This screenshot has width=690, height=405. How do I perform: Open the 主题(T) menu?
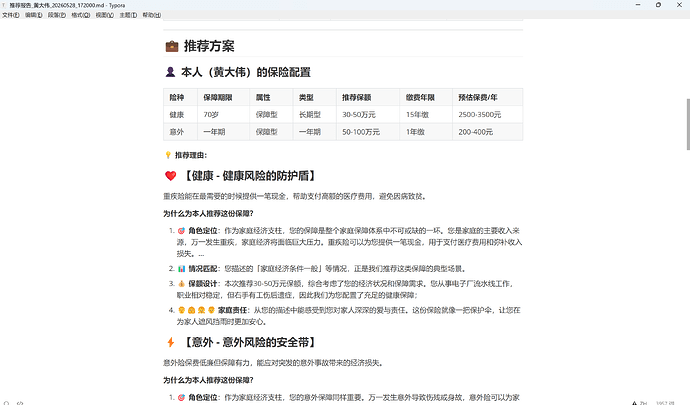click(128, 15)
